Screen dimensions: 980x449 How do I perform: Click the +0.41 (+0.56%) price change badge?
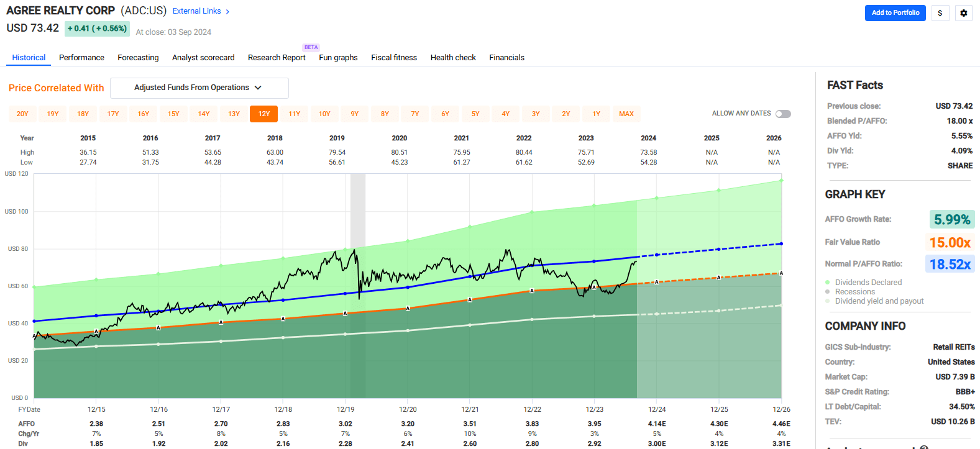pos(97,29)
